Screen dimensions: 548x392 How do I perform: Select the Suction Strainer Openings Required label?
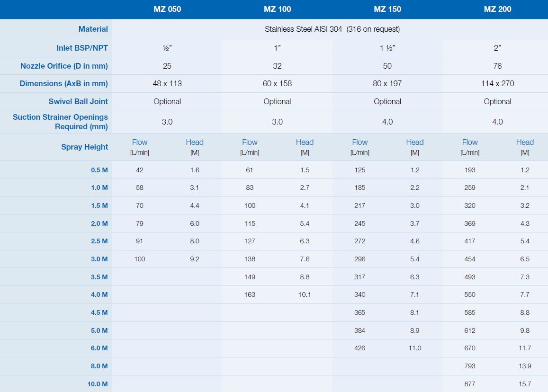(60, 122)
